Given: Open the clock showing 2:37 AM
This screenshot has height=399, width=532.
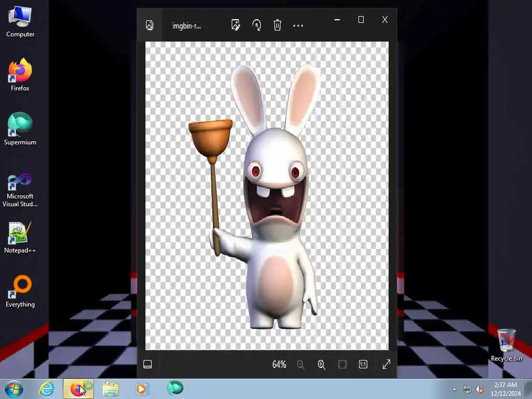Looking at the screenshot, I should [x=506, y=389].
